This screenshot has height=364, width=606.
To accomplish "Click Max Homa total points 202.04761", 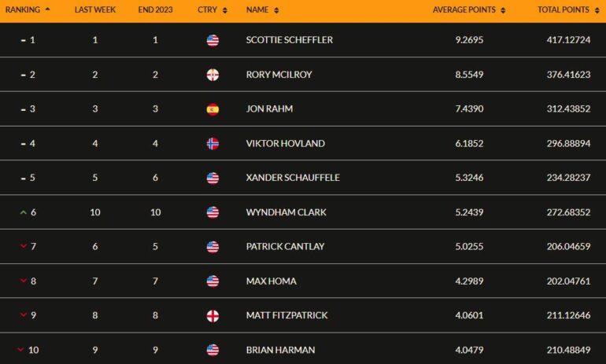I will 568,281.
